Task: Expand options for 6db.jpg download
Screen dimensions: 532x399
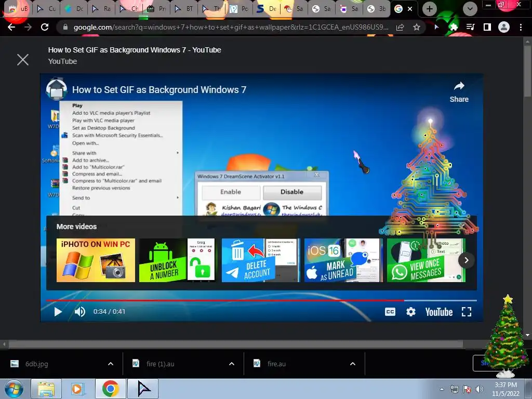Action: (111, 364)
